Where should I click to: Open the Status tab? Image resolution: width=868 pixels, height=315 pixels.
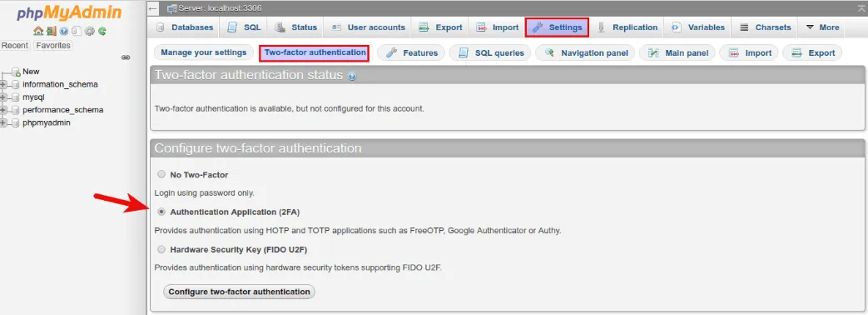296,27
